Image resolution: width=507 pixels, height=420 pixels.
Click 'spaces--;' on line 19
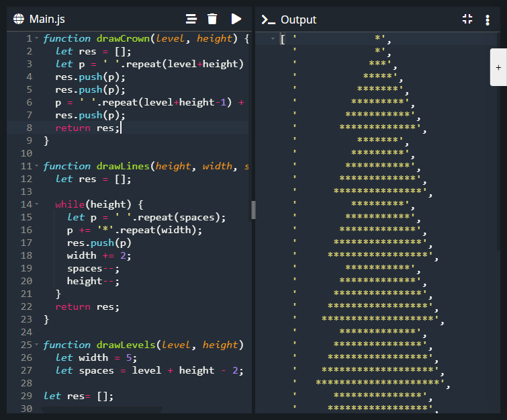[93, 268]
